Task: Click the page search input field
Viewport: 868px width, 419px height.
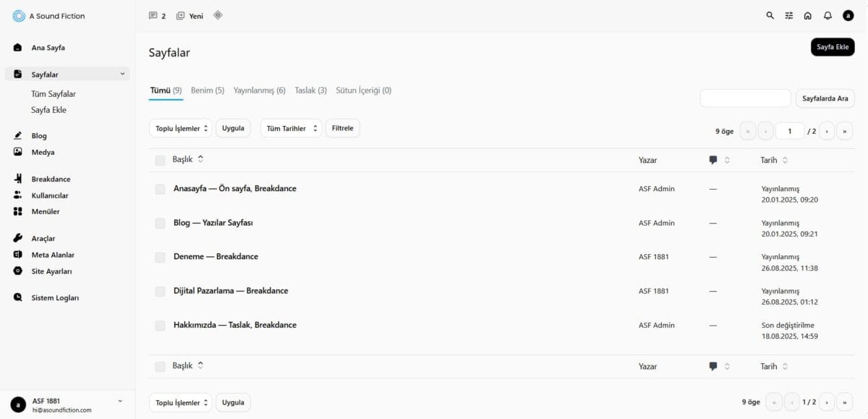Action: [745, 98]
